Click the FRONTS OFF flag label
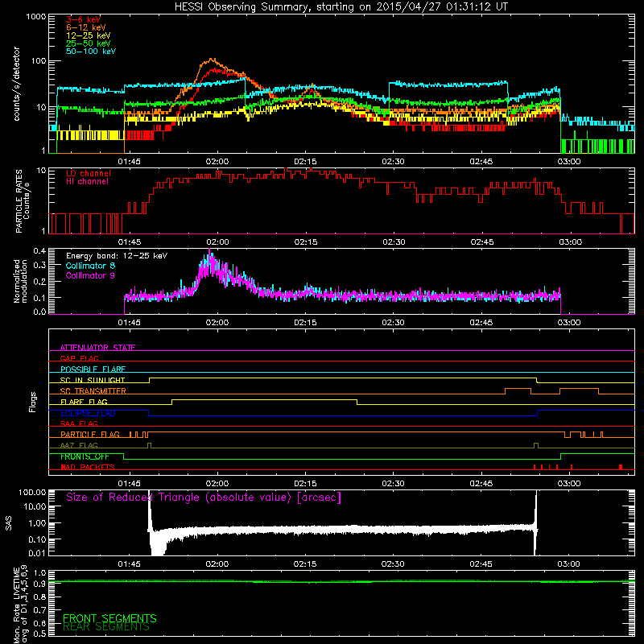 tap(85, 456)
